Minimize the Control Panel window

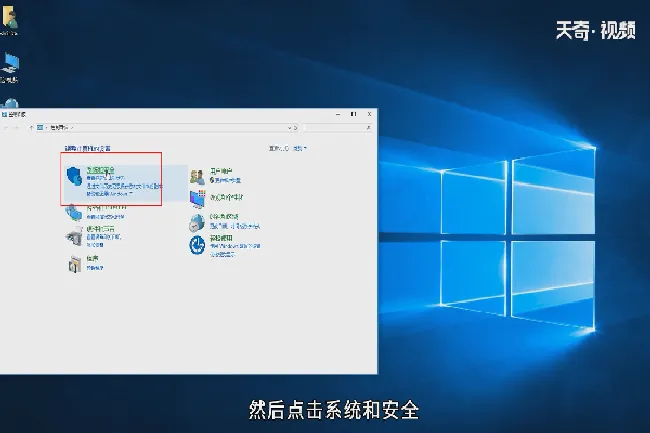(x=338, y=114)
